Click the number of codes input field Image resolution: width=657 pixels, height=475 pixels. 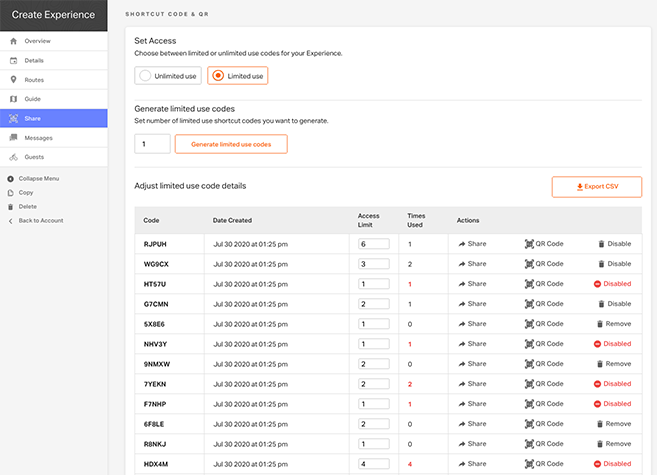(x=153, y=144)
